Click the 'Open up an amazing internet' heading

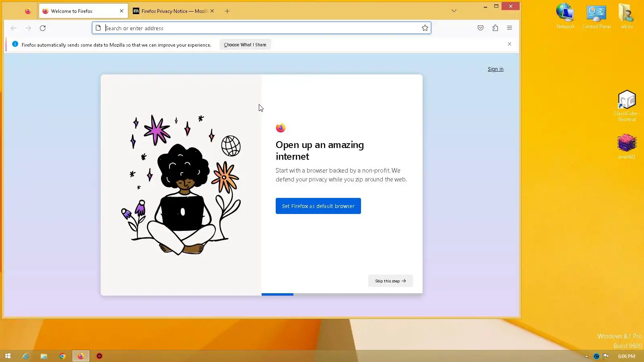320,150
